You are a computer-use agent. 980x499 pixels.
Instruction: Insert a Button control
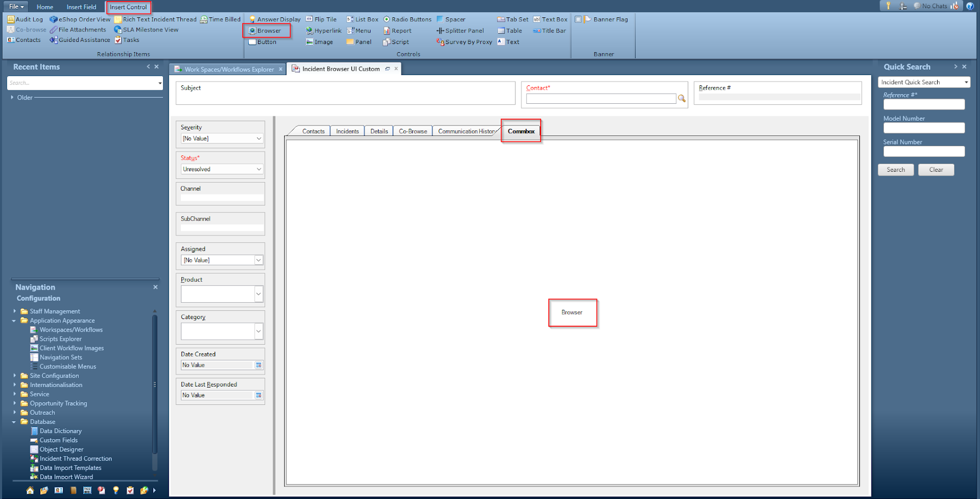(x=262, y=42)
